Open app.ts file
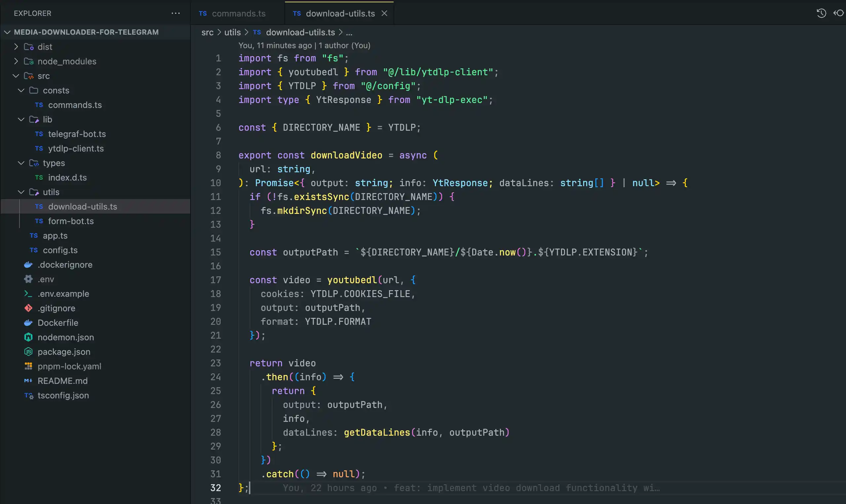This screenshot has width=846, height=504. 55,235
